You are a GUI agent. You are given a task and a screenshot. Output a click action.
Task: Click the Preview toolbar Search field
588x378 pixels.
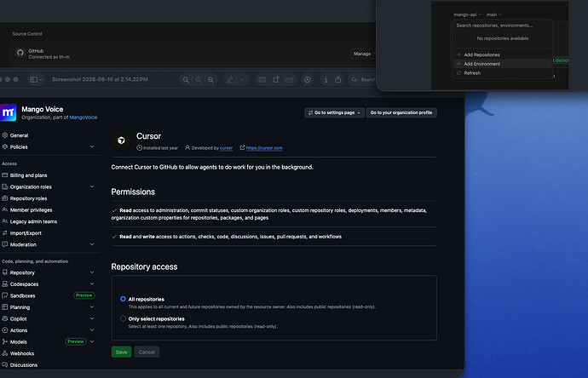tap(362, 79)
